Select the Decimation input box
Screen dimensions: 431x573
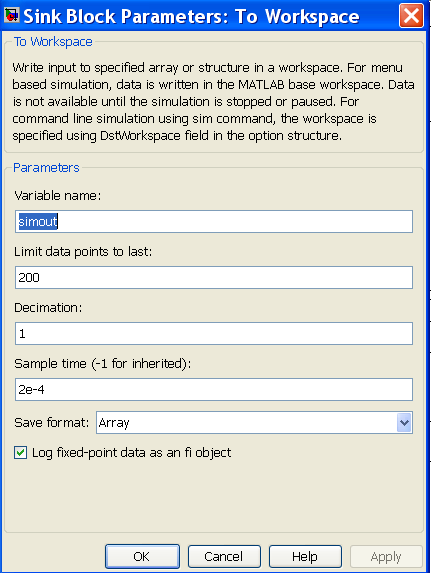click(214, 333)
